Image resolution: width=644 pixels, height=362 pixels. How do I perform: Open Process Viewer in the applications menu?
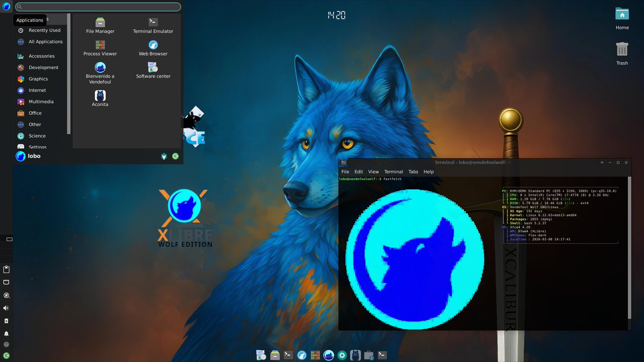pos(100,48)
